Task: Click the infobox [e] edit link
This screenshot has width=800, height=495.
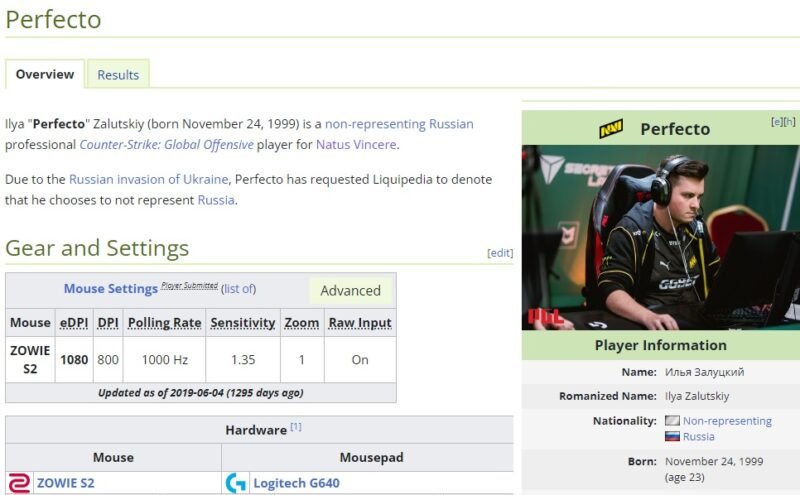Action: point(777,121)
